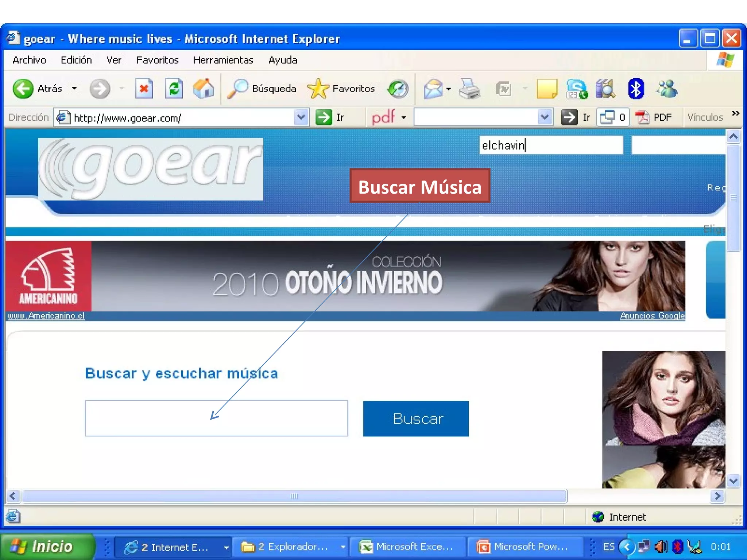747x560 pixels.
Task: Open the Mail envelope icon
Action: click(433, 89)
